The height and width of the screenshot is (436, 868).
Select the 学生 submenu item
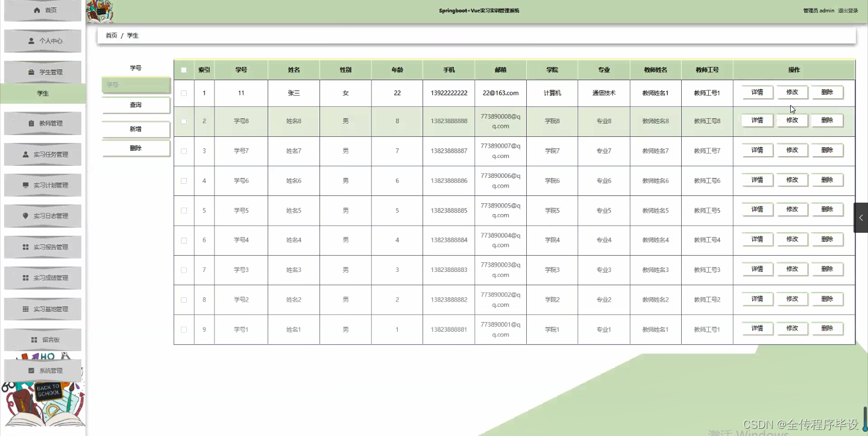tap(43, 93)
